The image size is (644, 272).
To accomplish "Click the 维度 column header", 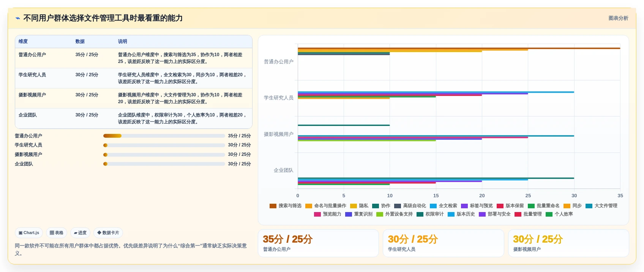I will (x=23, y=41).
